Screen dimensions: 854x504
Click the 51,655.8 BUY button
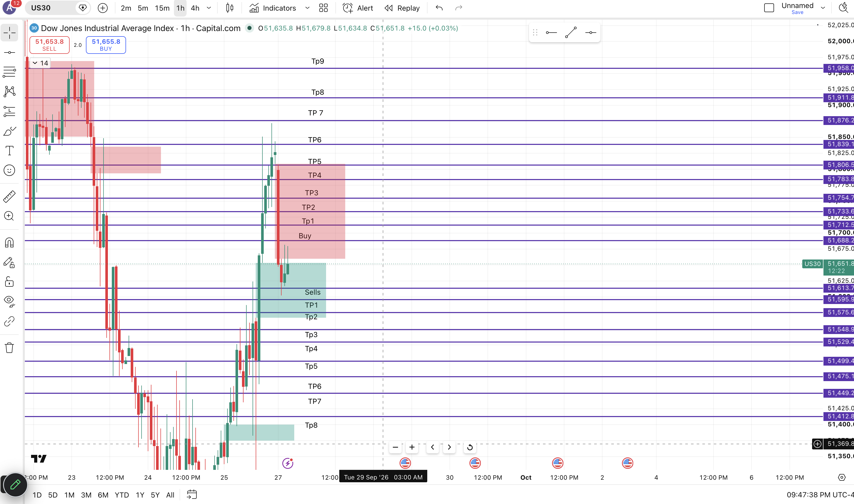click(x=106, y=45)
